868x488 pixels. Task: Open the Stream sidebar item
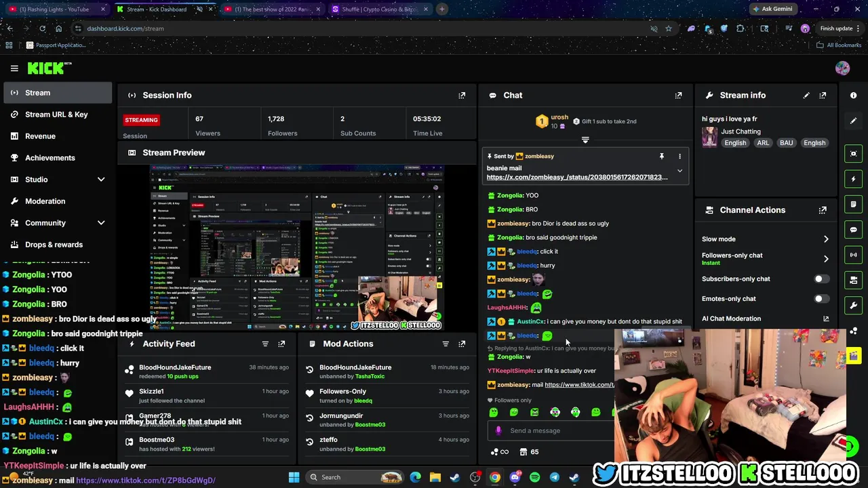(58, 93)
